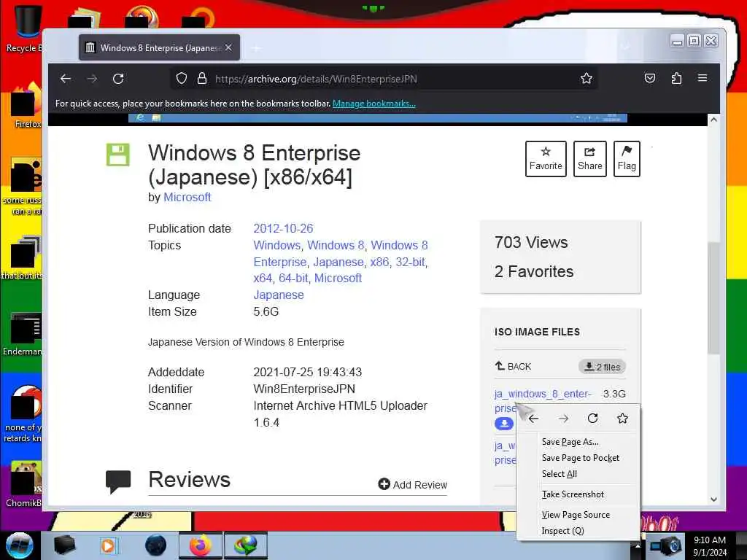Choose Save Page to Pocket
747x560 pixels.
click(x=578, y=458)
